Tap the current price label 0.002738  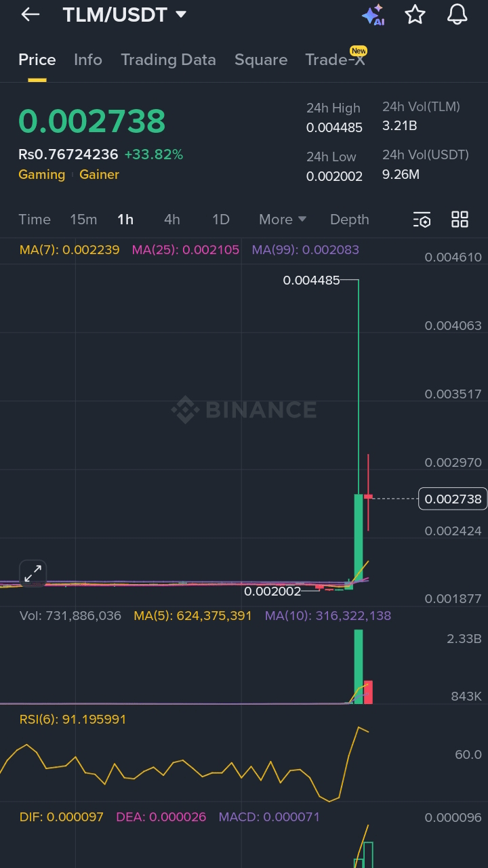452,499
